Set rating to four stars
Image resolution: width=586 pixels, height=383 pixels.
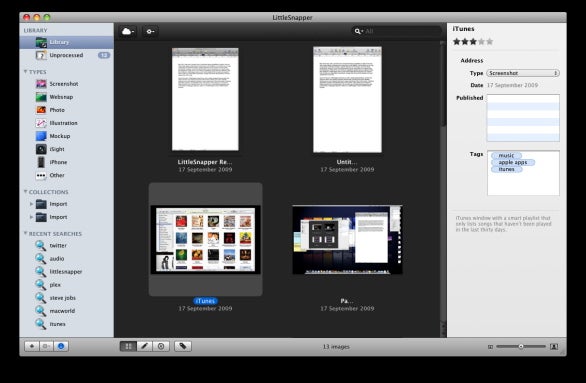481,41
